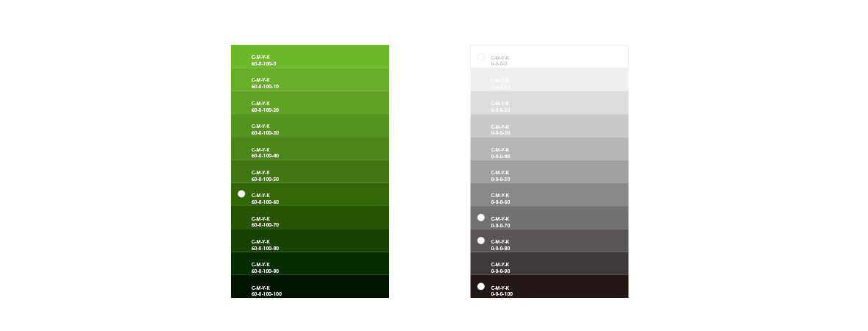Viewport: 868px width, 331px height.
Task: Pick the charcoal swatch labeled 0-0-0-90
Action: click(x=549, y=263)
